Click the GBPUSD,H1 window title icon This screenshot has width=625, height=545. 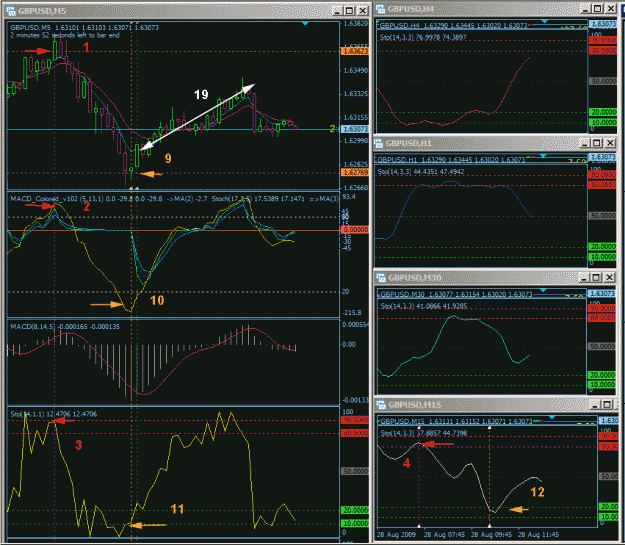(379, 143)
